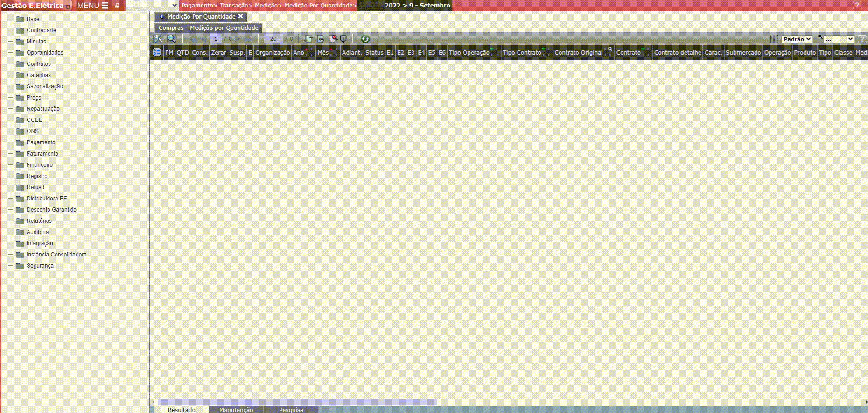
Task: Open the tools wrench icon in the grid toolbar
Action: click(158, 39)
